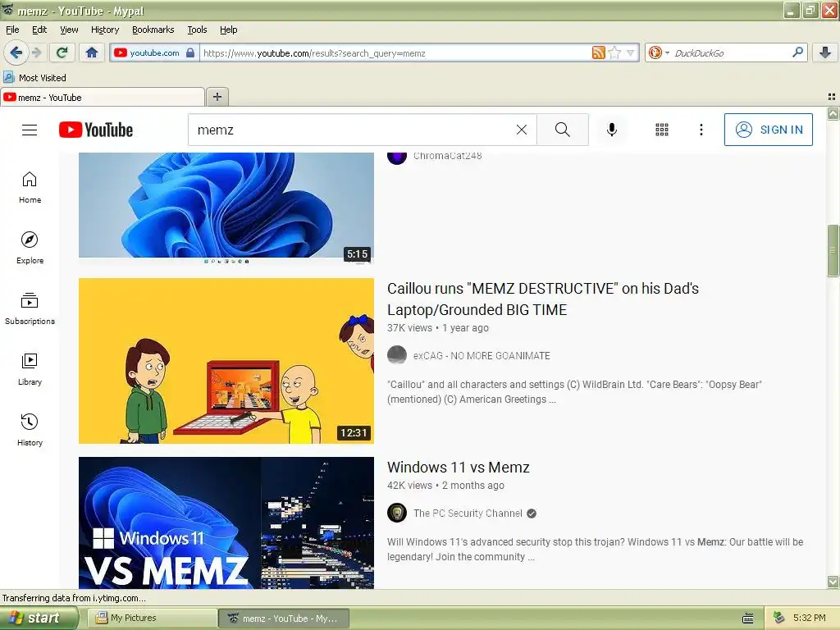Open a new tab with the plus button

pos(217,97)
